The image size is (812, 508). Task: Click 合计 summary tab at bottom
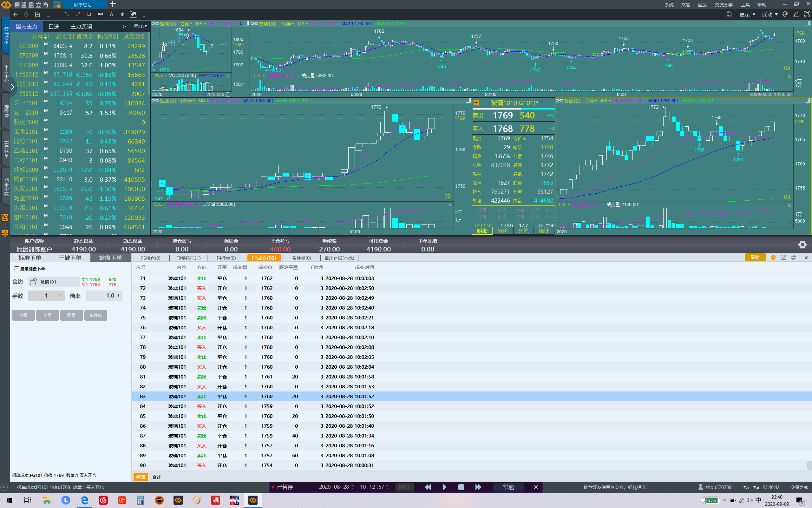(157, 477)
